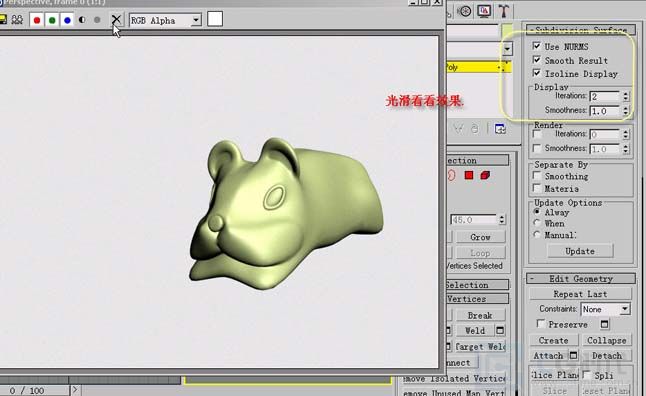The width and height of the screenshot is (646, 396).
Task: Collapse the Edit Vertices rollout header
Action: (477, 299)
